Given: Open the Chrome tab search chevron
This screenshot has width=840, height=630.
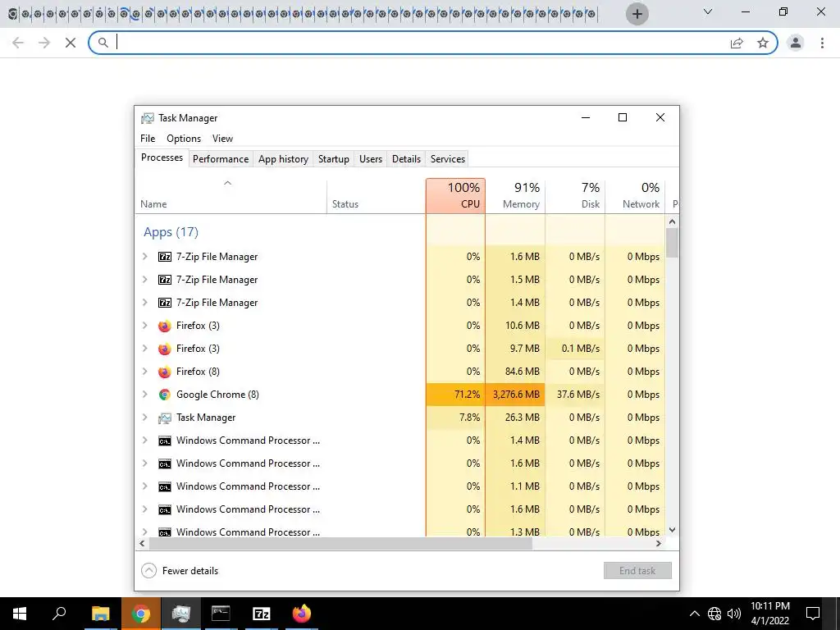Looking at the screenshot, I should (708, 11).
